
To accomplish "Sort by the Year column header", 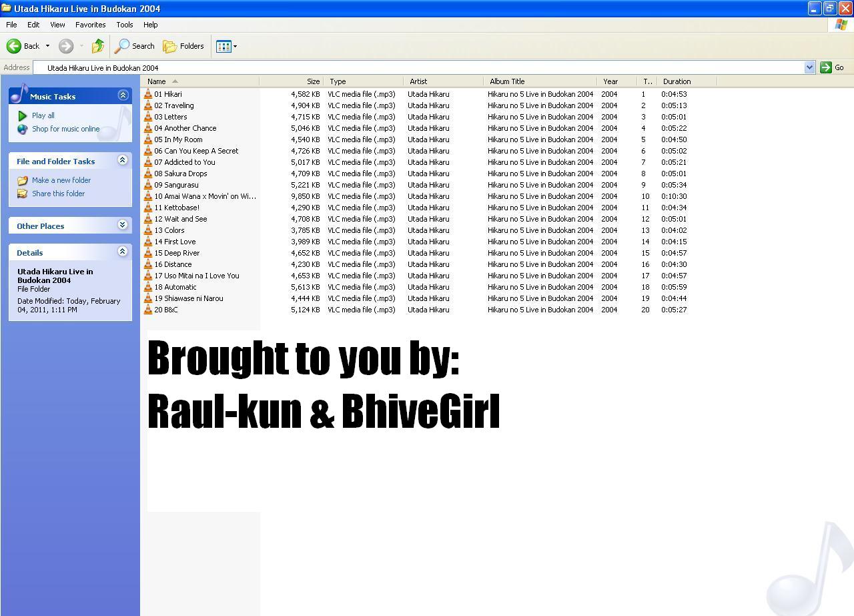I will (616, 81).
